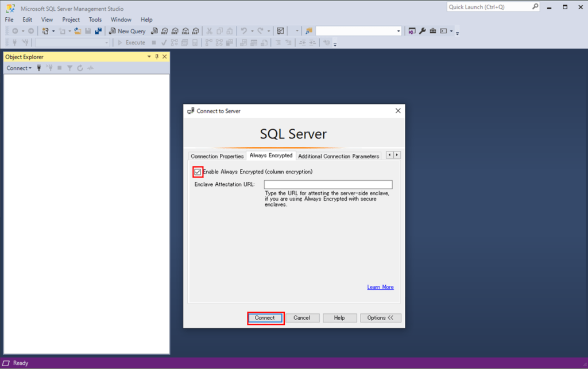Open a file using the folder toolbar icon
The image size is (588, 369).
[78, 30]
